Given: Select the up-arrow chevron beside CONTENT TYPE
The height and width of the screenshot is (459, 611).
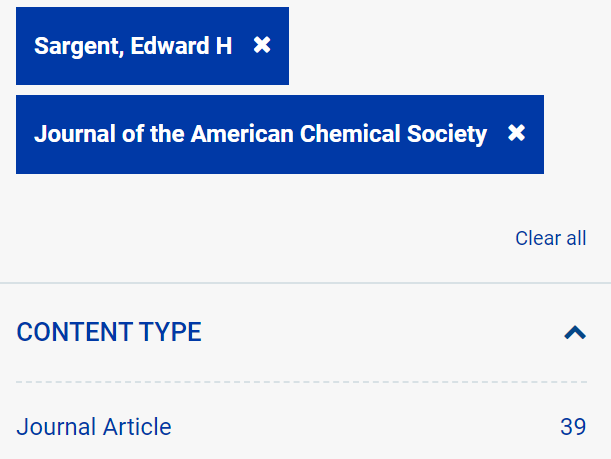Looking at the screenshot, I should point(575,332).
